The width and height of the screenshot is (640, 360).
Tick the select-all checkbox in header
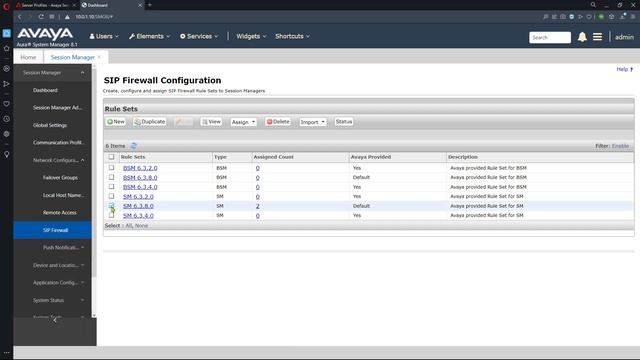click(111, 157)
